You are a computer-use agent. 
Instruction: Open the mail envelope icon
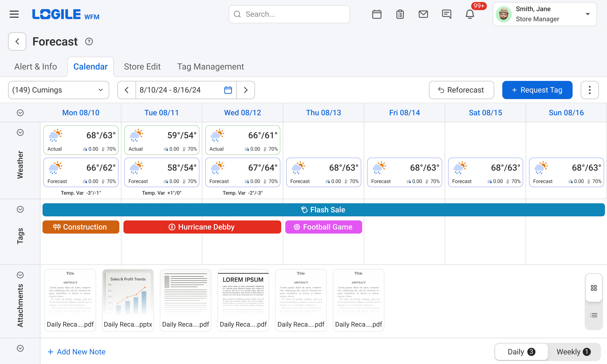pyautogui.click(x=423, y=14)
